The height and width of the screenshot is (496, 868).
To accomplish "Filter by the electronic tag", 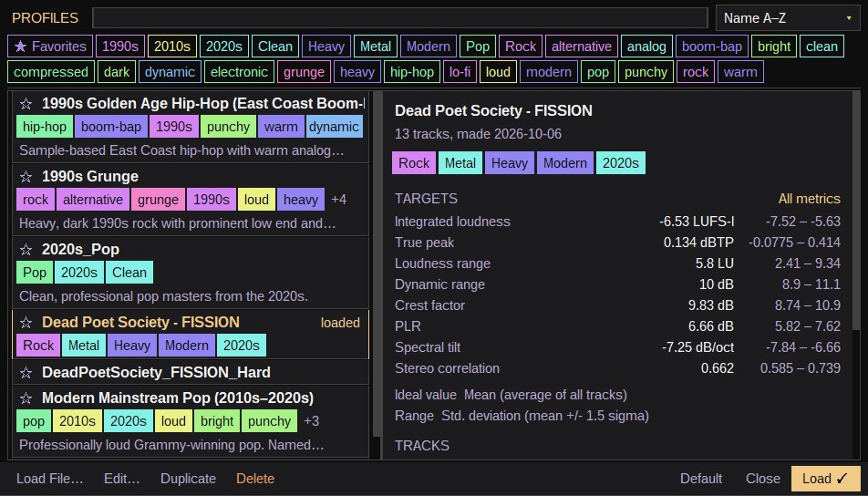I will (239, 72).
